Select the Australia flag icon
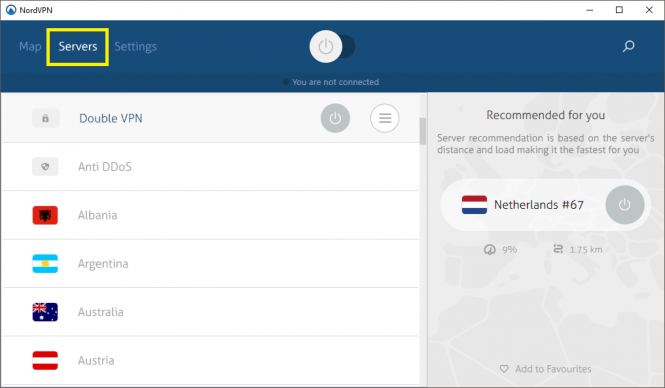 [45, 312]
